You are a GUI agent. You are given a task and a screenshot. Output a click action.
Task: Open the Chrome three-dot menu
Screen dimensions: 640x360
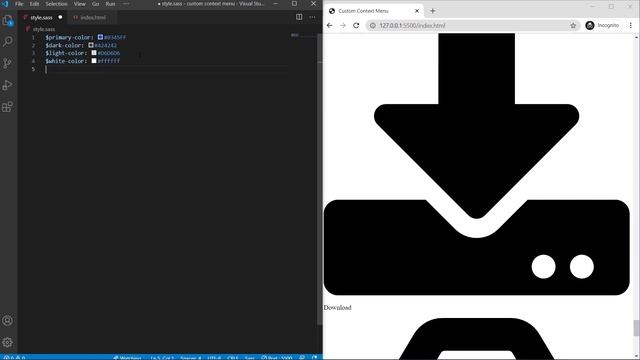pos(631,25)
